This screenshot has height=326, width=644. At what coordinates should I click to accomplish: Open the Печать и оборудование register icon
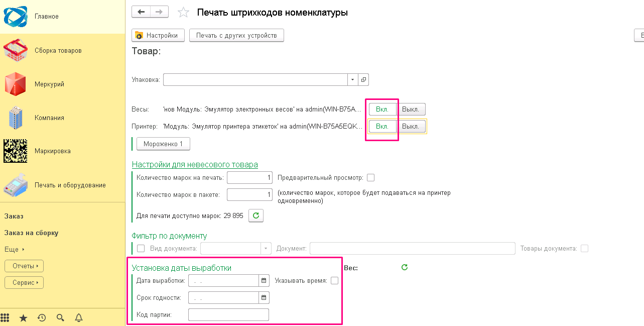[x=16, y=185]
